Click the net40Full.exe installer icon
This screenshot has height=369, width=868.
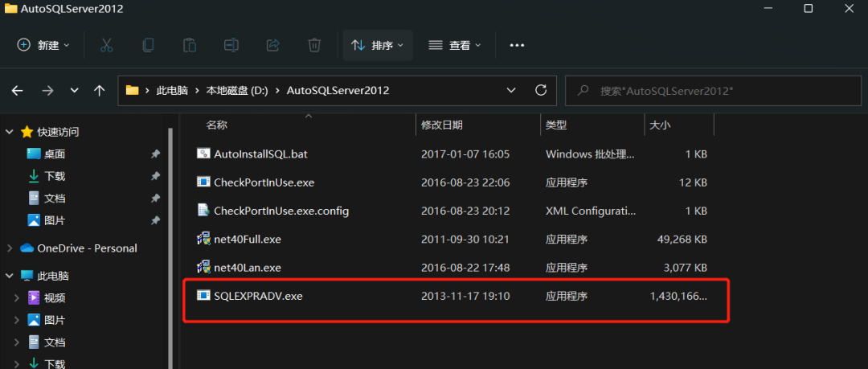tap(203, 239)
